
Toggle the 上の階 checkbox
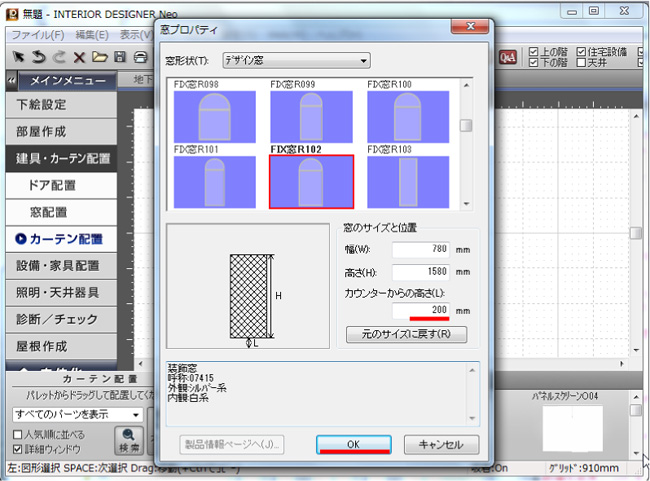(x=533, y=52)
